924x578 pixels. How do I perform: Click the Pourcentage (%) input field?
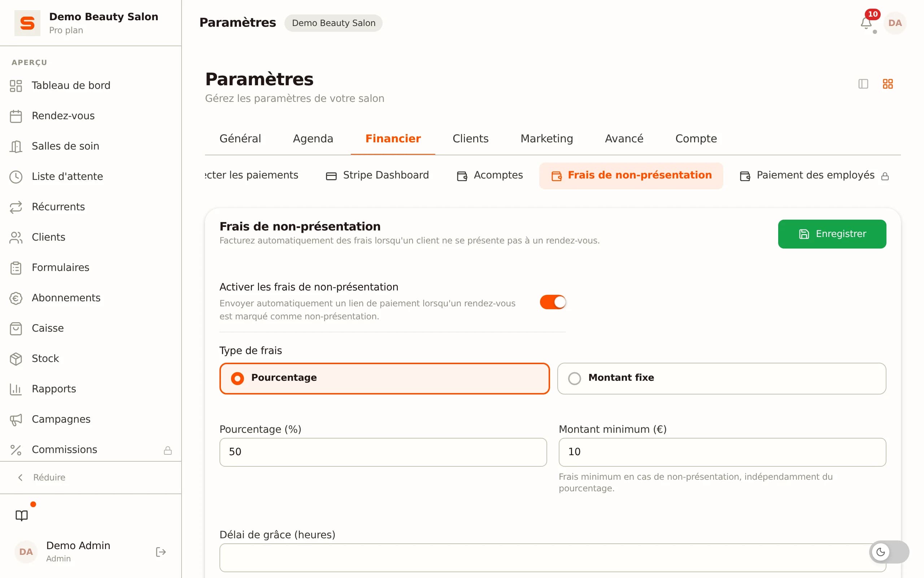pyautogui.click(x=383, y=452)
